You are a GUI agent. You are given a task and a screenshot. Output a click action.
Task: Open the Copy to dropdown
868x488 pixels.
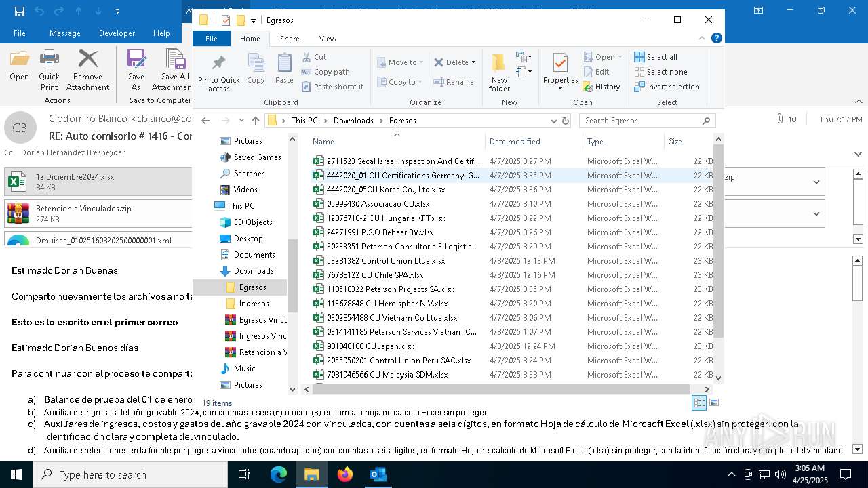click(400, 82)
